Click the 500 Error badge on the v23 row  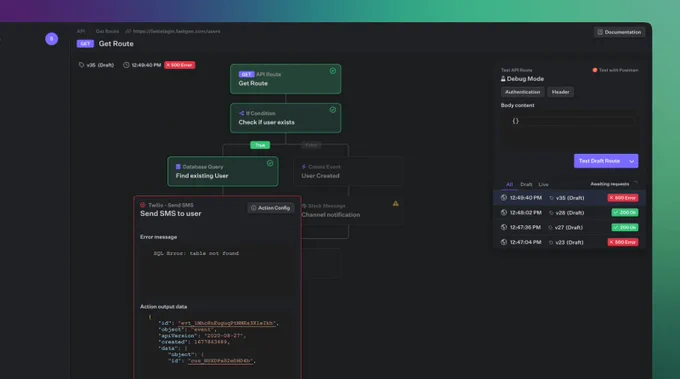[x=623, y=242]
